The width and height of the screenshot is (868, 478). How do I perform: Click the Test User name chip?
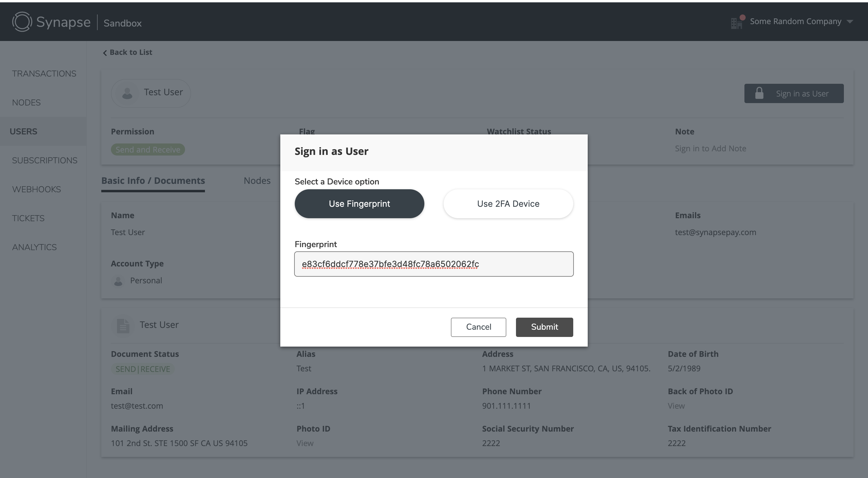tap(151, 93)
